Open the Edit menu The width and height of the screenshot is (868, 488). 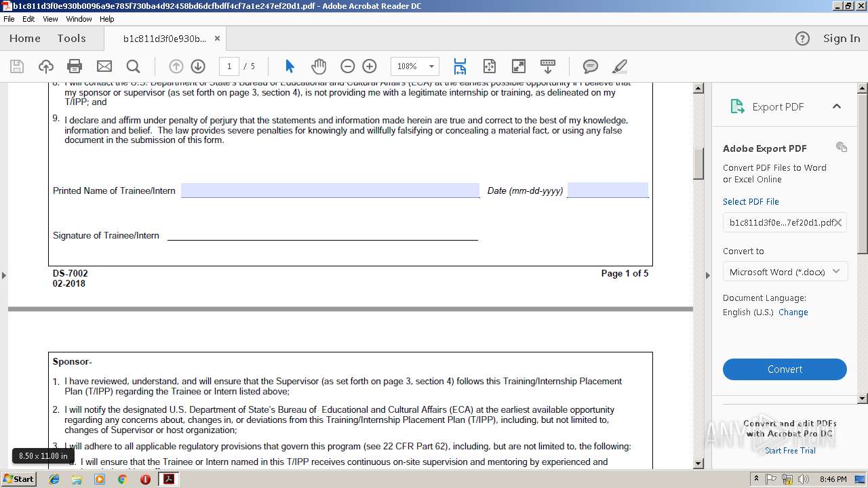[28, 19]
